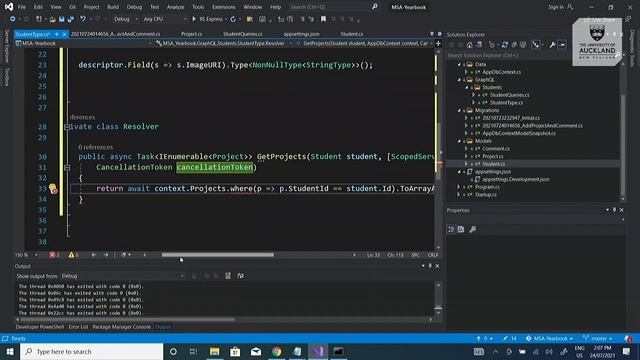Collapse the Resolver class outlining box

67,127
